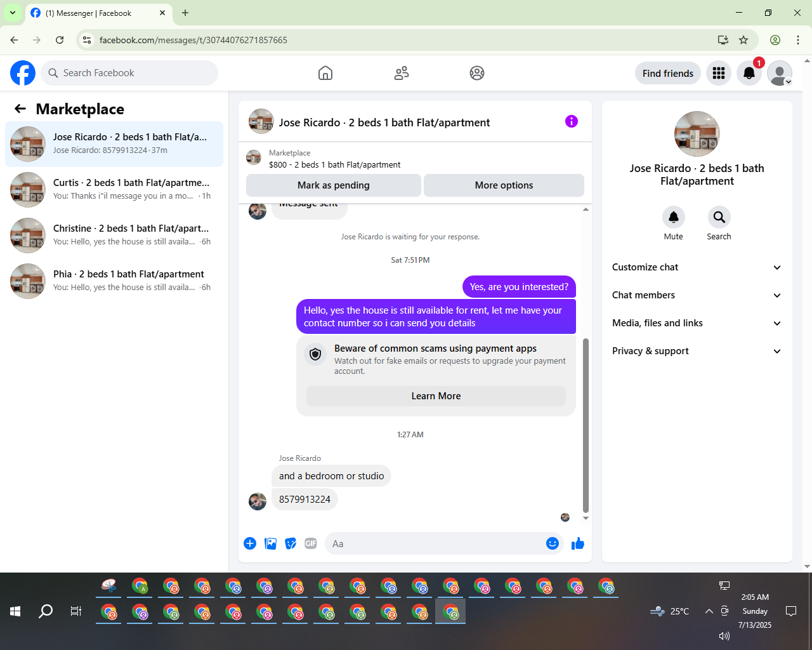812x650 pixels.
Task: Click the large listing photo in side panel
Action: click(697, 134)
